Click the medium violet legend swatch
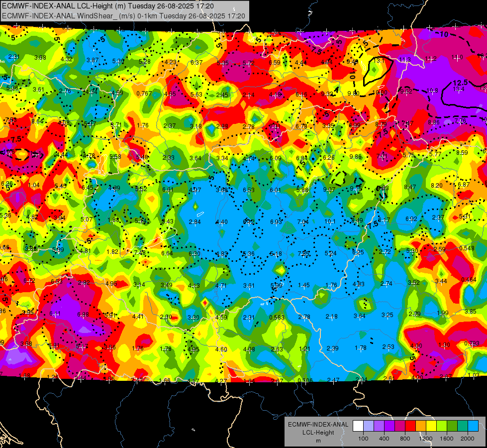Screen dimensions: 487x448 coord(379,426)
